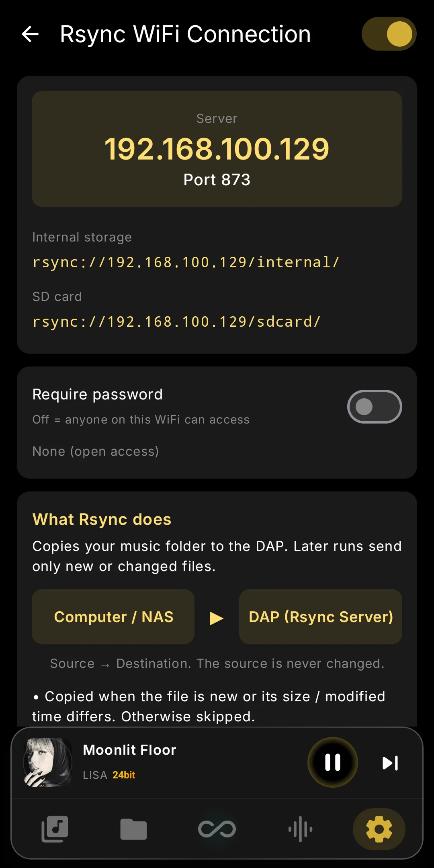
Task: Tap 'Source → Destination. The source is never changed.'
Action: point(217,663)
